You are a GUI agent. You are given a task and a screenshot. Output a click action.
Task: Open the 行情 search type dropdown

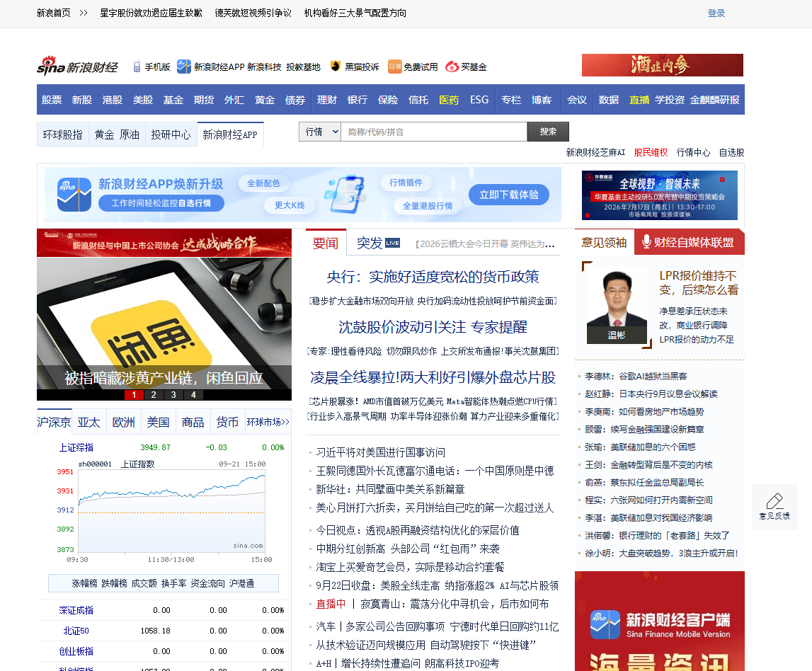(320, 132)
